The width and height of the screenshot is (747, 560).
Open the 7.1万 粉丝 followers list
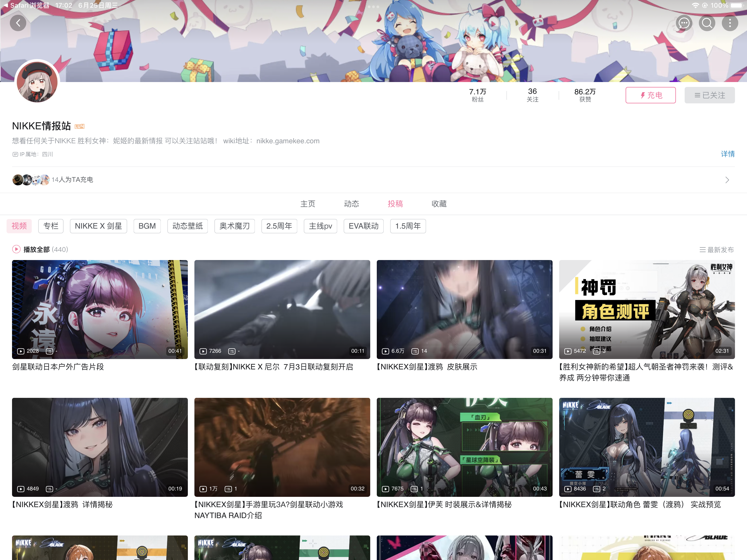pyautogui.click(x=477, y=95)
